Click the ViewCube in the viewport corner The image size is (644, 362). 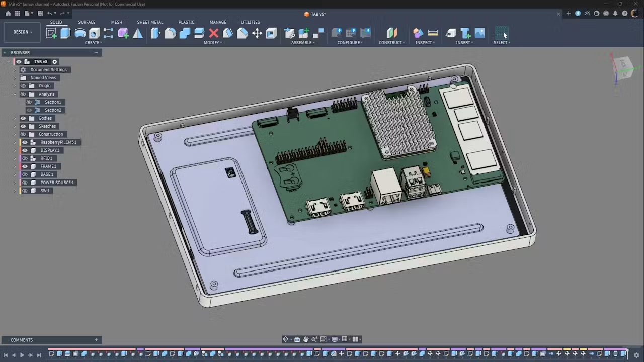pos(623,67)
